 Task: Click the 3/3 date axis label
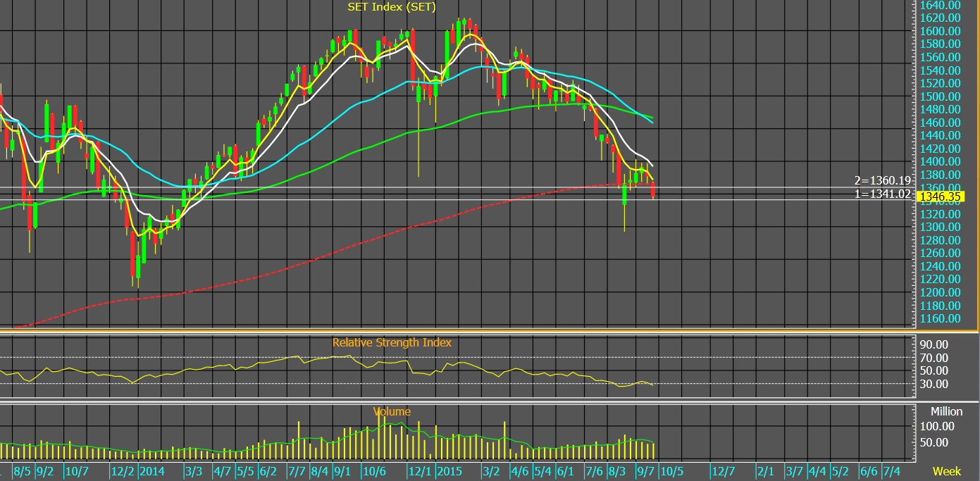pyautogui.click(x=194, y=470)
